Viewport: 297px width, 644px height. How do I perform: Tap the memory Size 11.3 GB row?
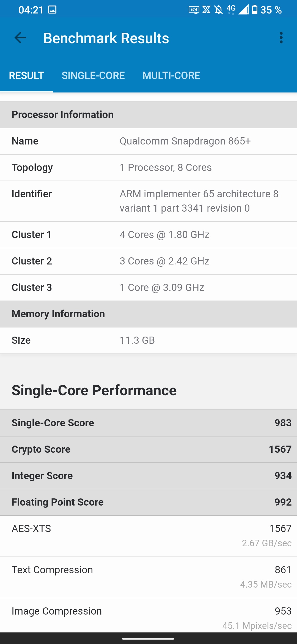(x=148, y=340)
